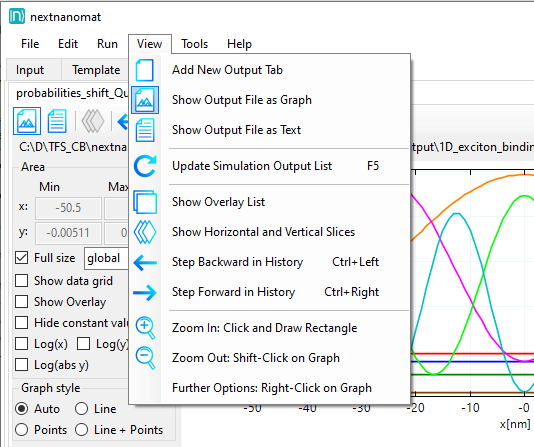Click the Add New Output Tab page icon
Viewport: 534px width, 447px height.
(145, 70)
